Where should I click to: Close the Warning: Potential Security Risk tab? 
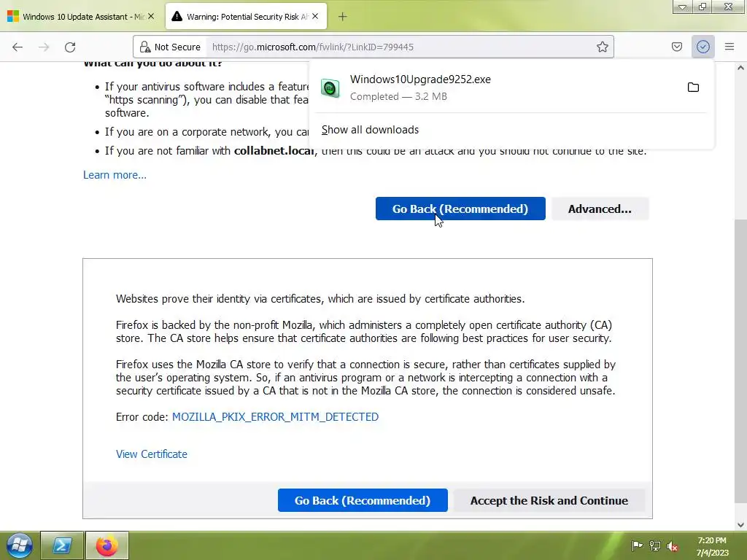(x=315, y=16)
